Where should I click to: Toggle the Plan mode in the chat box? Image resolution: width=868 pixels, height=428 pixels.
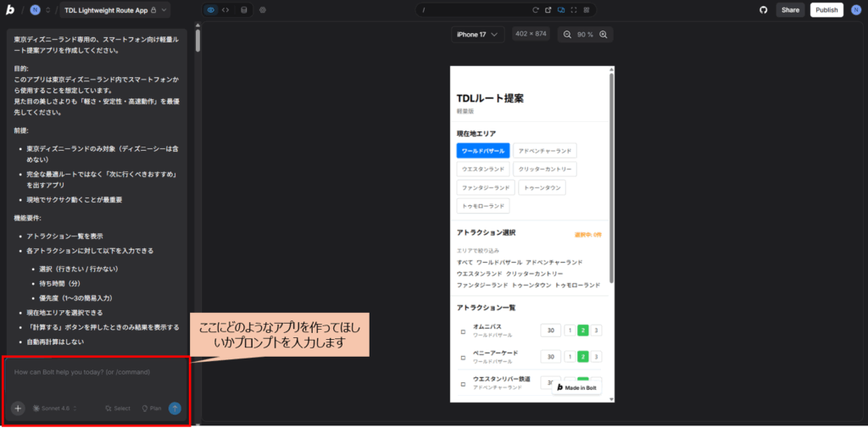click(x=152, y=408)
